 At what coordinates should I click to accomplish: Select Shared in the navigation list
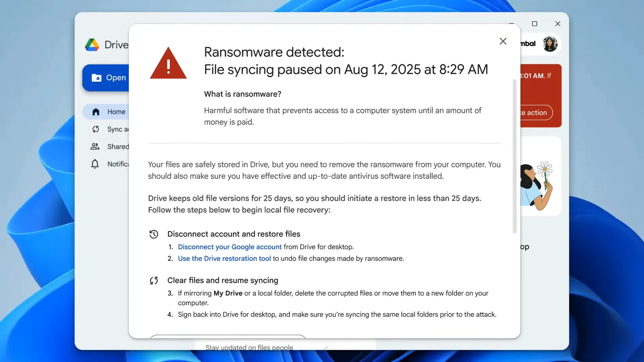click(x=118, y=146)
